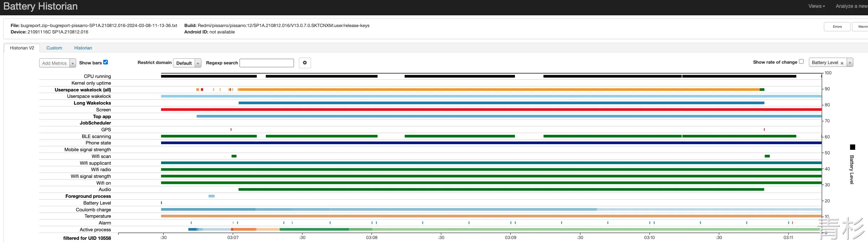
Task: Remove Battery Level via its x icon
Action: pos(842,63)
